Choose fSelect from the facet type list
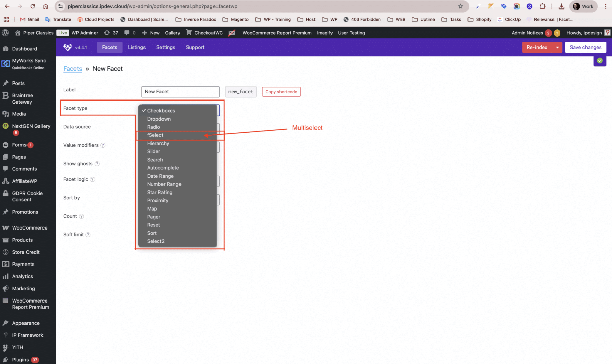Screen dimensions: 612x364 coord(155,135)
